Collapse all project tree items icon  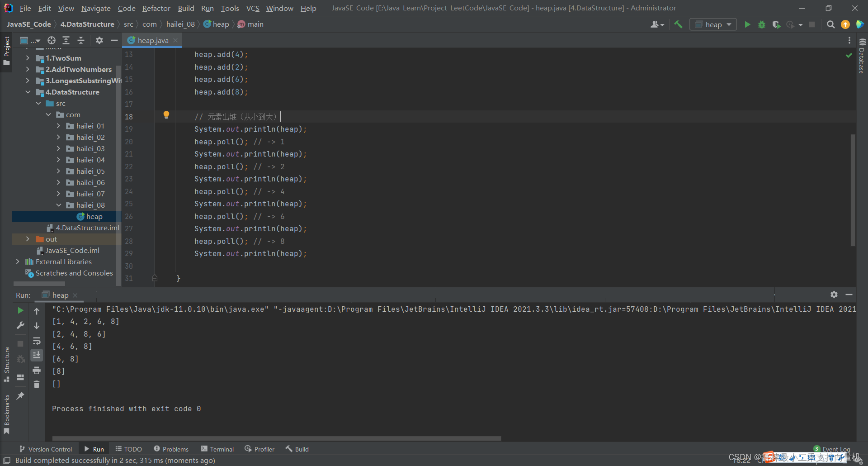click(81, 40)
